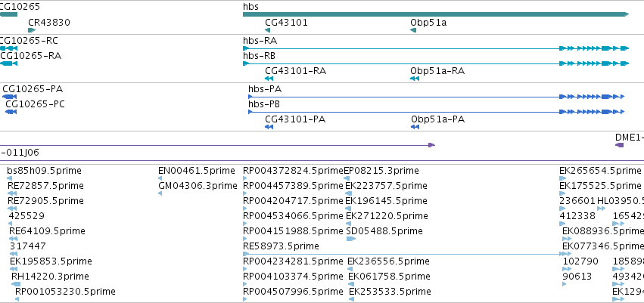The width and height of the screenshot is (644, 303).
Task: Select the hbs-PA protein track line
Action: 436,97
